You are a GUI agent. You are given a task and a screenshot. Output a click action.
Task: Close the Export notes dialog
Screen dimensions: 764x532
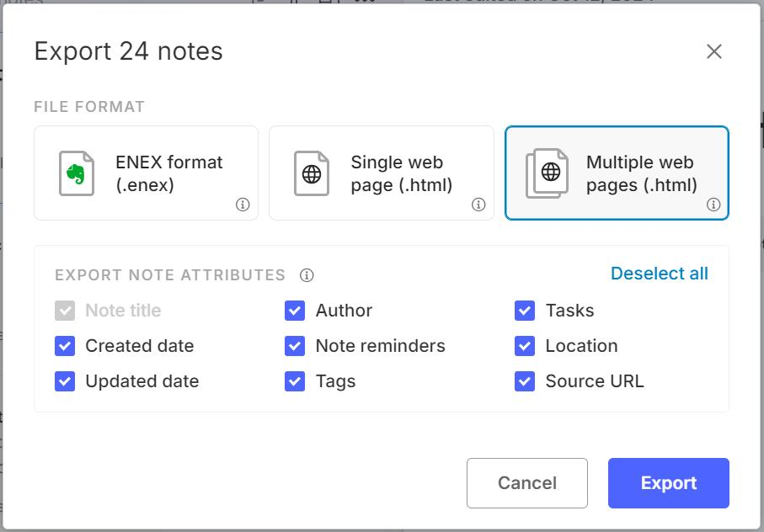click(714, 51)
